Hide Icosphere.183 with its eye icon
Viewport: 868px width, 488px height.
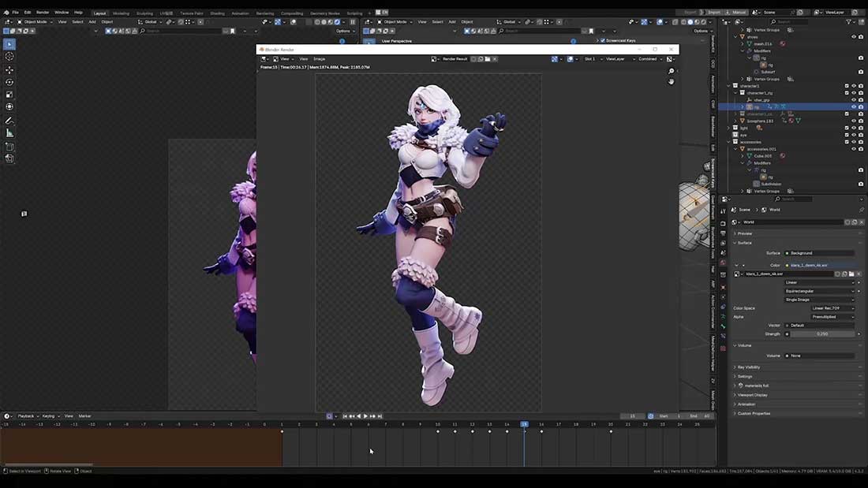(854, 121)
